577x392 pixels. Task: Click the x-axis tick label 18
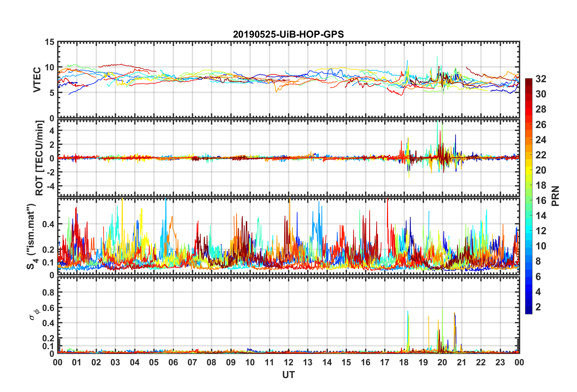(x=404, y=362)
